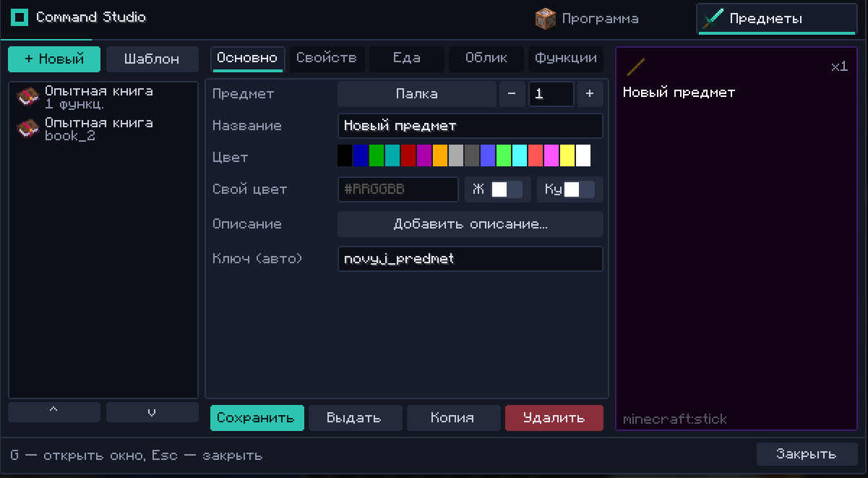Screen dimensions: 868x478
Task: Choose the purple color swatch
Action: pyautogui.click(x=424, y=155)
